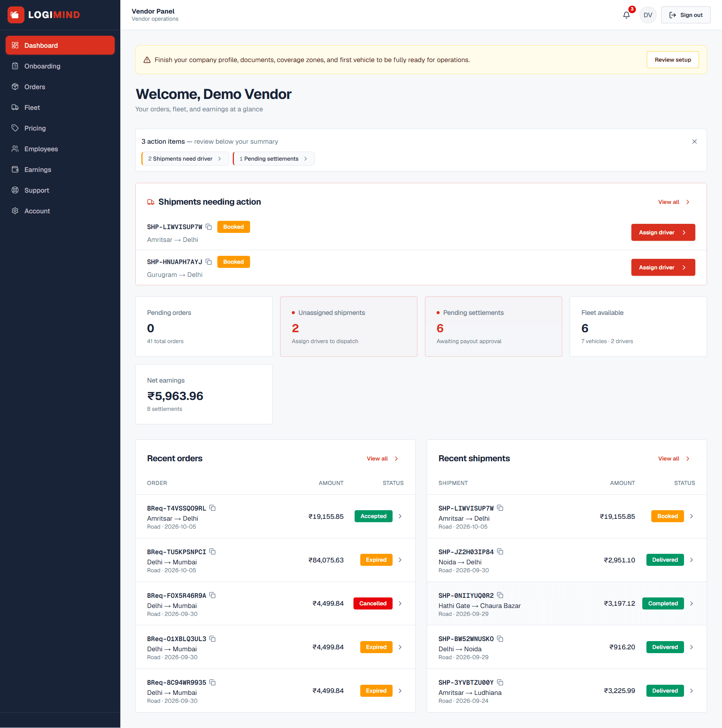Image resolution: width=722 pixels, height=728 pixels.
Task: View all shipments needing action
Action: tap(673, 202)
